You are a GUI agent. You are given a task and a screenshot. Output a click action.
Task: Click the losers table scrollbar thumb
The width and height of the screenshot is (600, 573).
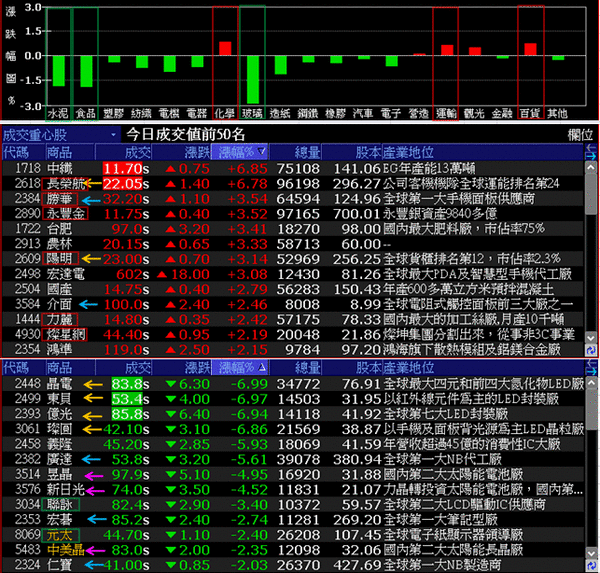pos(591,409)
